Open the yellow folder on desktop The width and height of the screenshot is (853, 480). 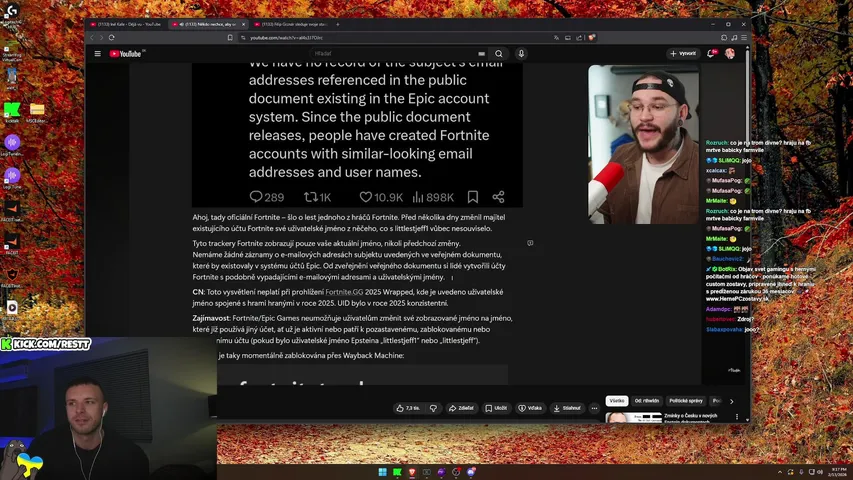click(x=37, y=111)
